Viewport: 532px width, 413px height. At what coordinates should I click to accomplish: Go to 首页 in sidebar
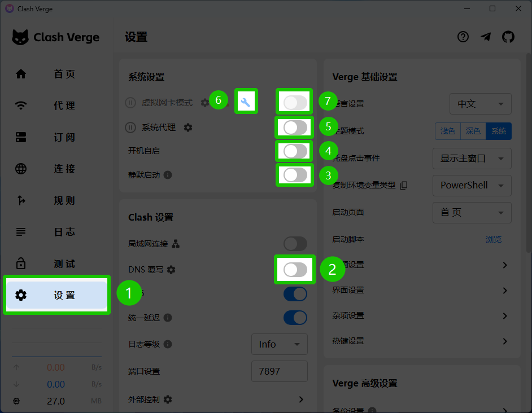(56, 73)
